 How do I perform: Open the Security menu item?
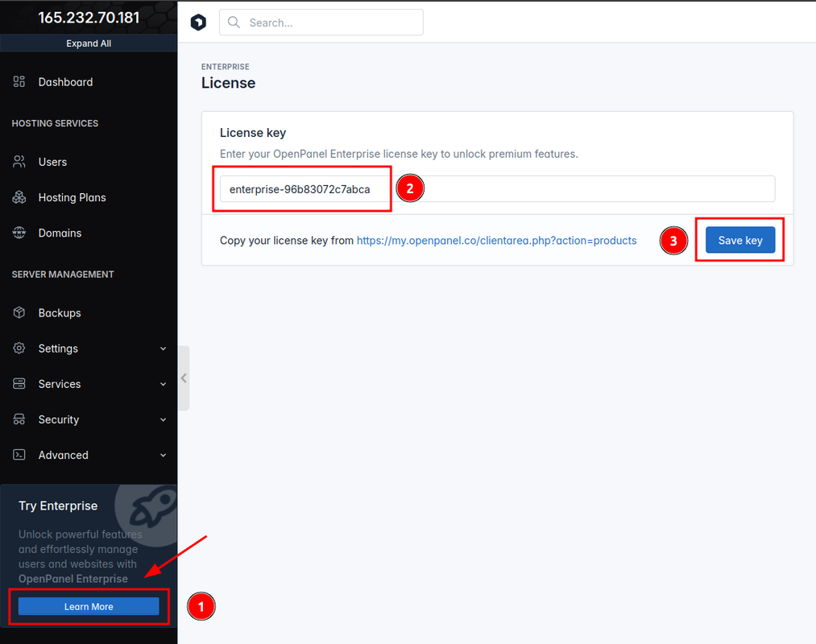tap(89, 419)
